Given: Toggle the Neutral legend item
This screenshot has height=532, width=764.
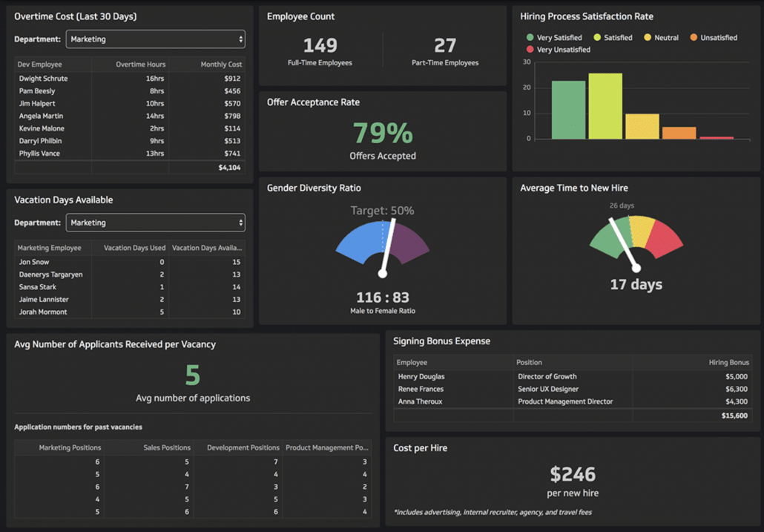Looking at the screenshot, I should (661, 38).
